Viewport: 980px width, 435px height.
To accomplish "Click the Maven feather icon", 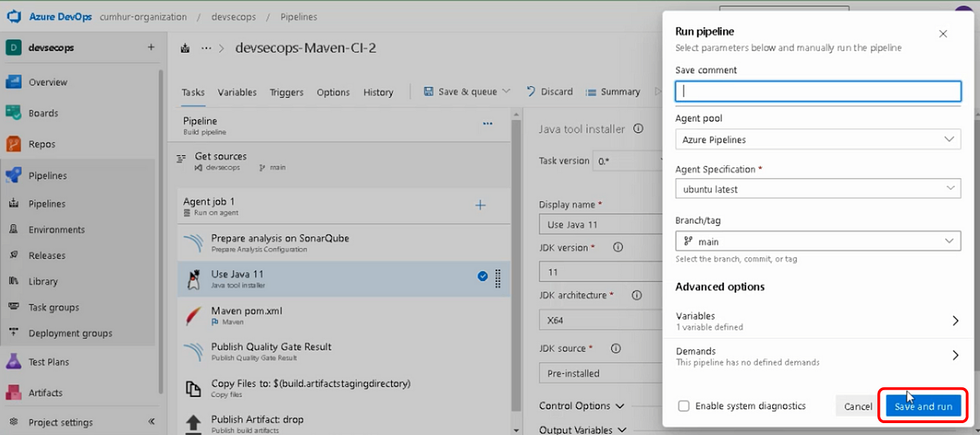I will 194,315.
